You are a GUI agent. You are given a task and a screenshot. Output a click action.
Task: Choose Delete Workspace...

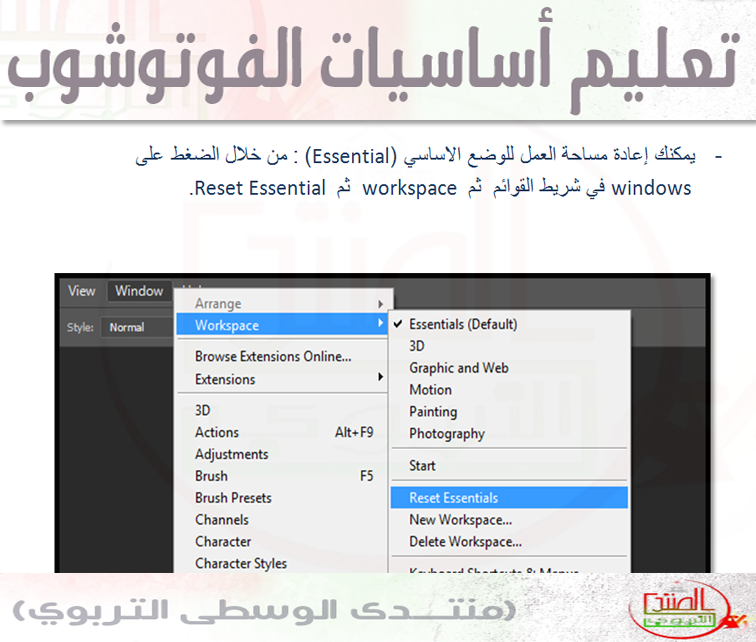509,541
